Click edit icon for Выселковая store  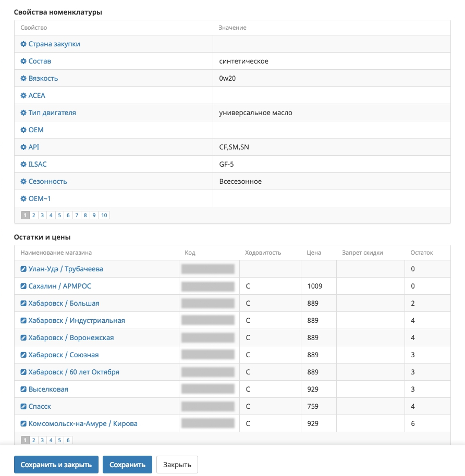[23, 390]
